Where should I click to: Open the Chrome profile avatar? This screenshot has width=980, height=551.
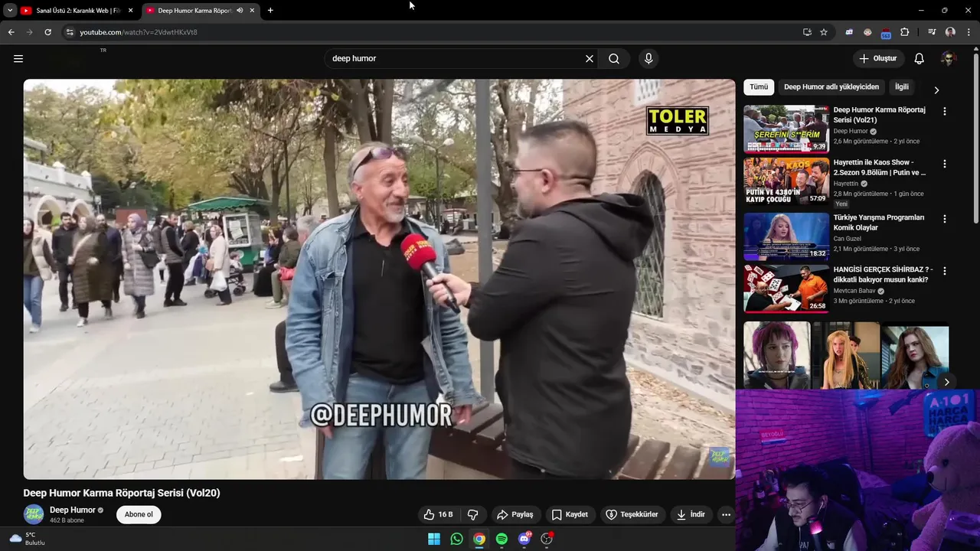click(950, 32)
